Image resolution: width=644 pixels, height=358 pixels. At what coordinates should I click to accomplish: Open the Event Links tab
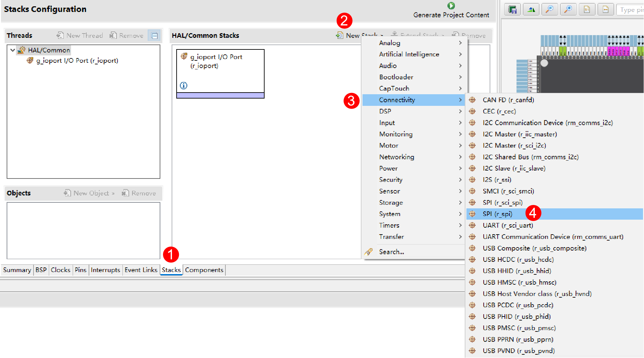(x=141, y=270)
